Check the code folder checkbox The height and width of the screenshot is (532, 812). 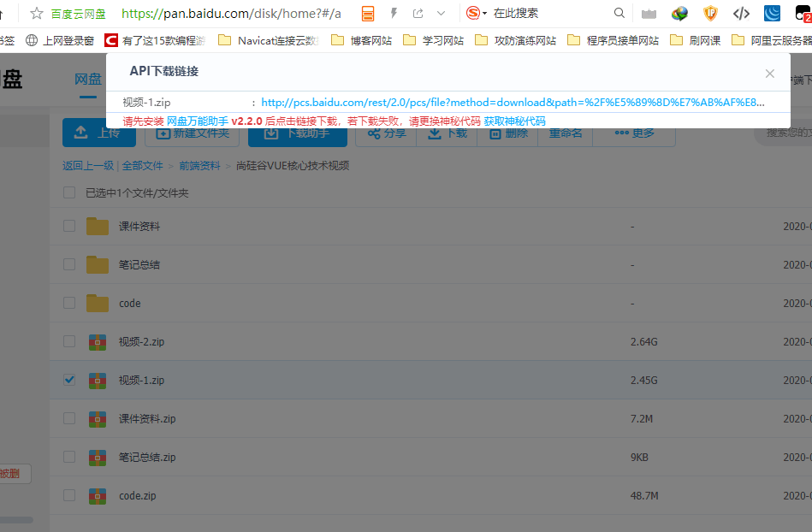click(x=68, y=303)
